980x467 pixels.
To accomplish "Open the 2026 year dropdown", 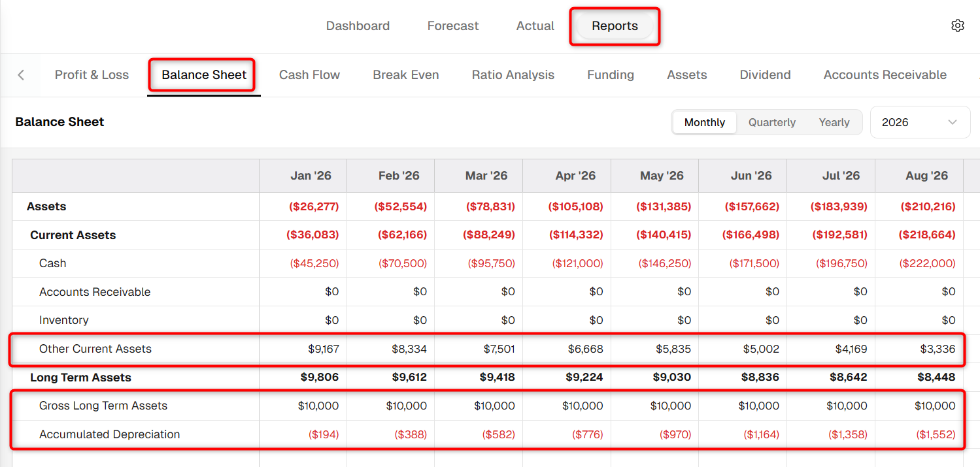I will click(920, 122).
